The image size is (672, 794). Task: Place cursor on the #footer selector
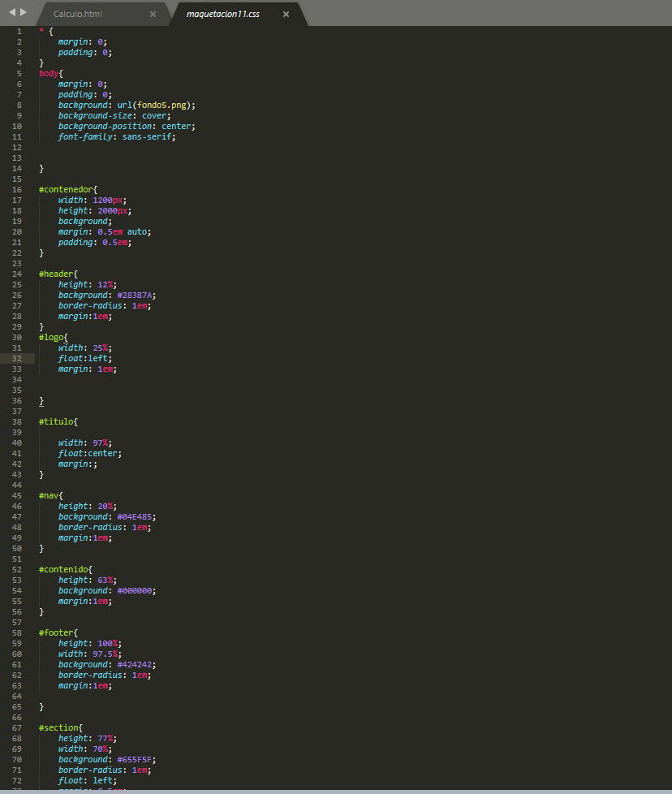coord(58,632)
